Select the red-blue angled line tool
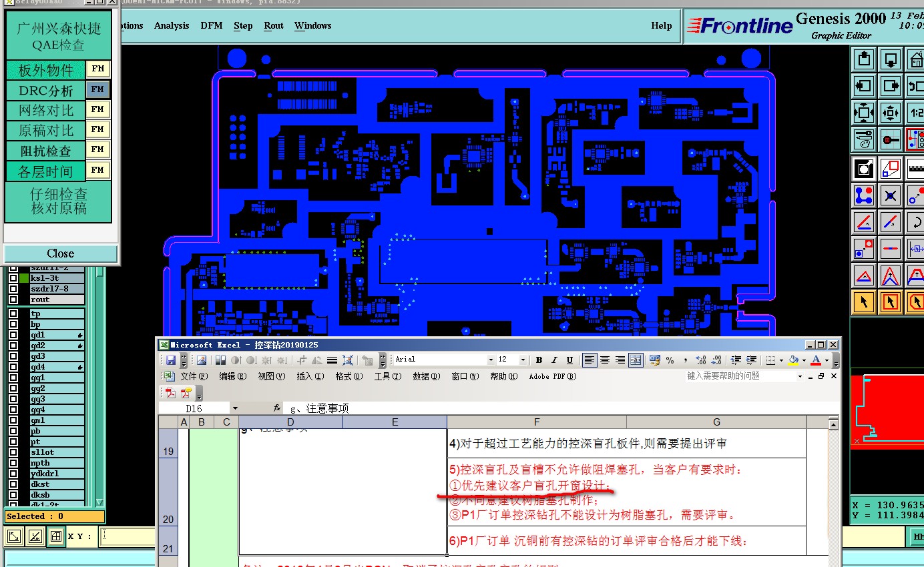 pyautogui.click(x=864, y=222)
